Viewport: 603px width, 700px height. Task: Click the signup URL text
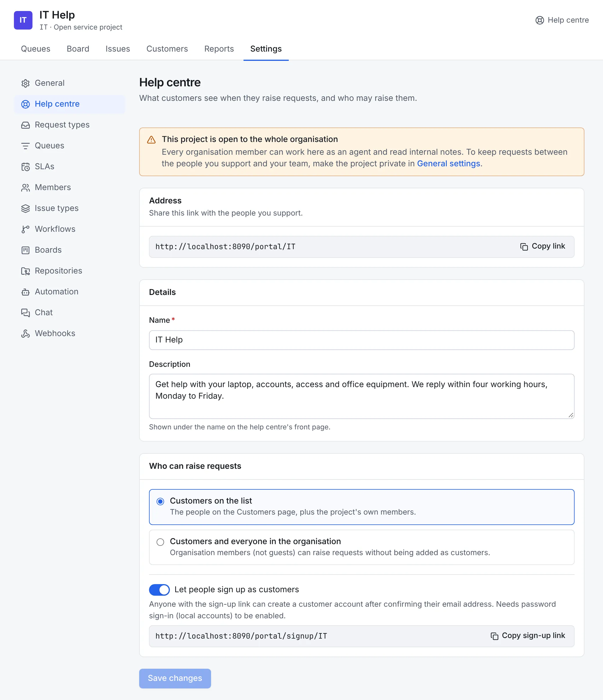241,636
